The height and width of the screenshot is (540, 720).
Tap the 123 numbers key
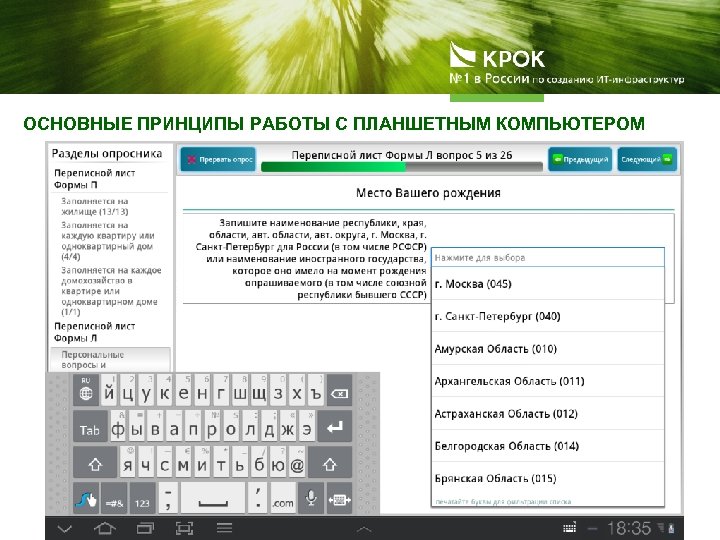coord(142,498)
